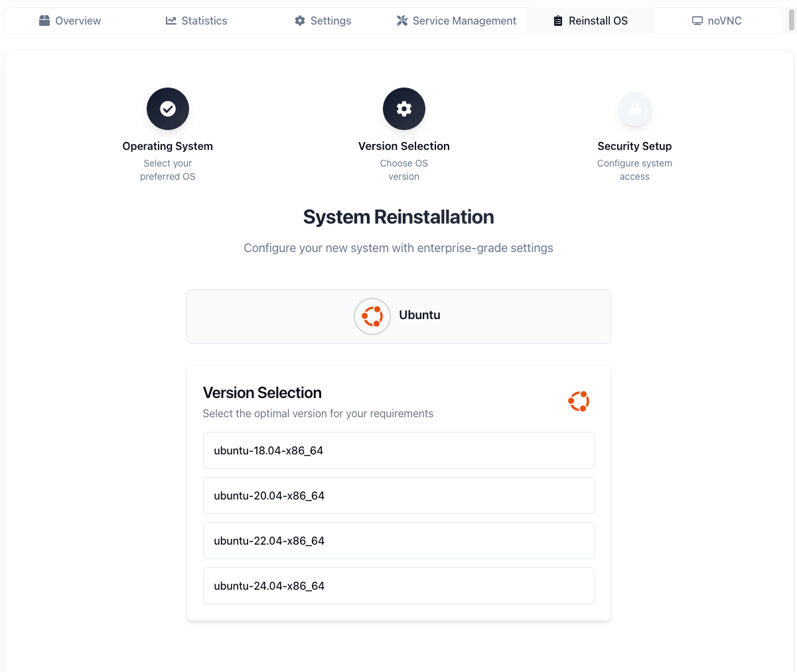Click the Service Management tools icon
Viewport: 797px width, 672px height.
click(x=402, y=21)
